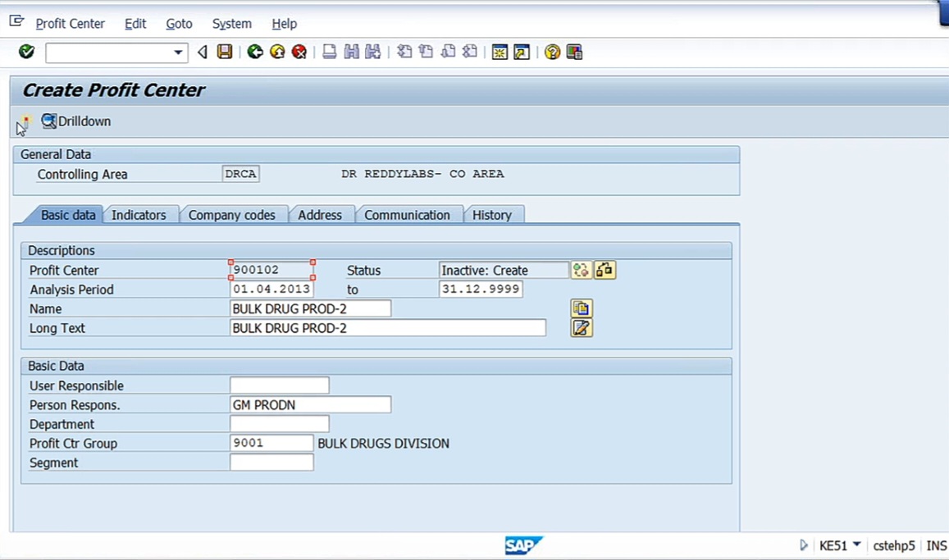Switch to the Indicators tab
The image size is (949, 560).
tap(139, 216)
